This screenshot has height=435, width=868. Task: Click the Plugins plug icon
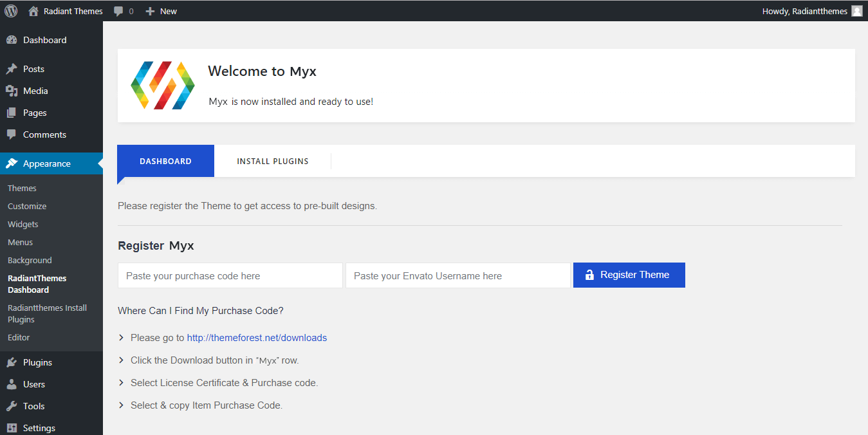pos(12,362)
